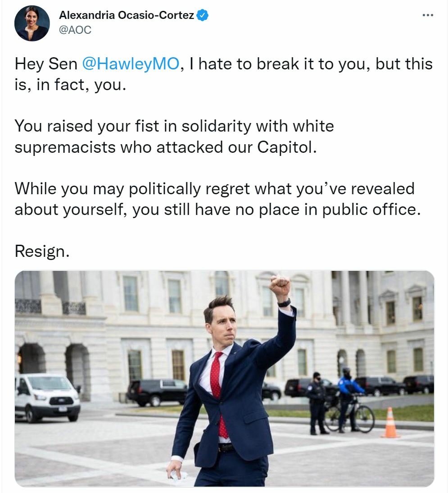The image size is (448, 493).
Task: Click the officer wearing the blue jacket
Action: pos(349,399)
